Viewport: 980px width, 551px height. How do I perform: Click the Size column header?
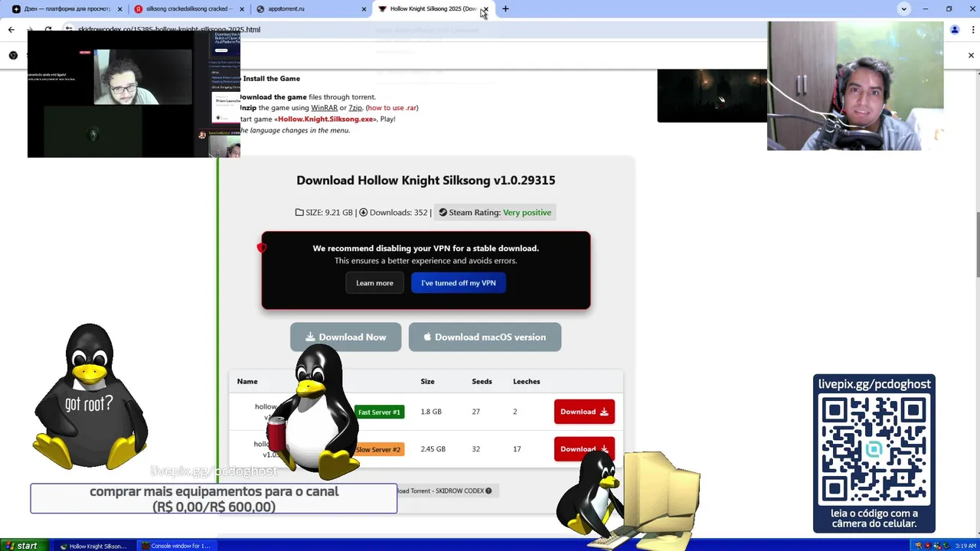[427, 381]
